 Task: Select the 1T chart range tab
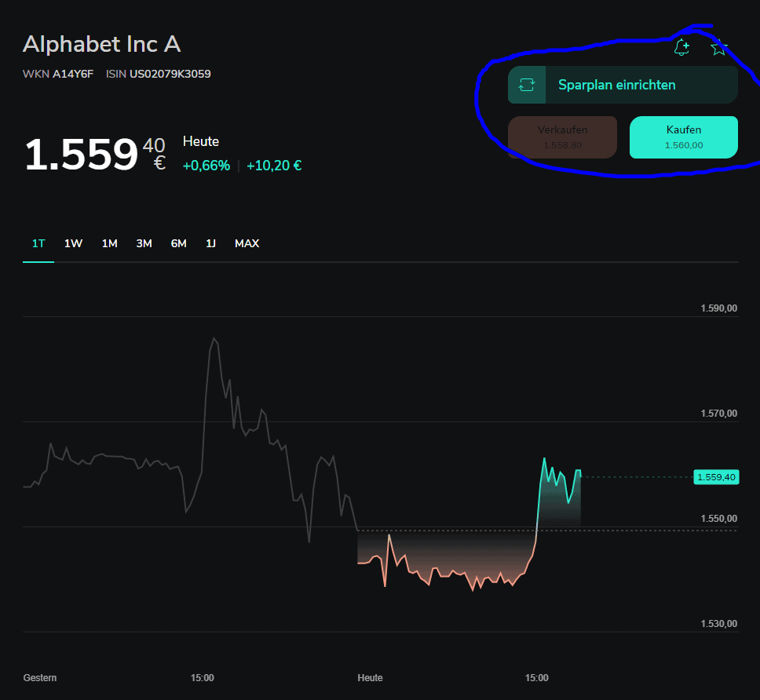click(38, 244)
